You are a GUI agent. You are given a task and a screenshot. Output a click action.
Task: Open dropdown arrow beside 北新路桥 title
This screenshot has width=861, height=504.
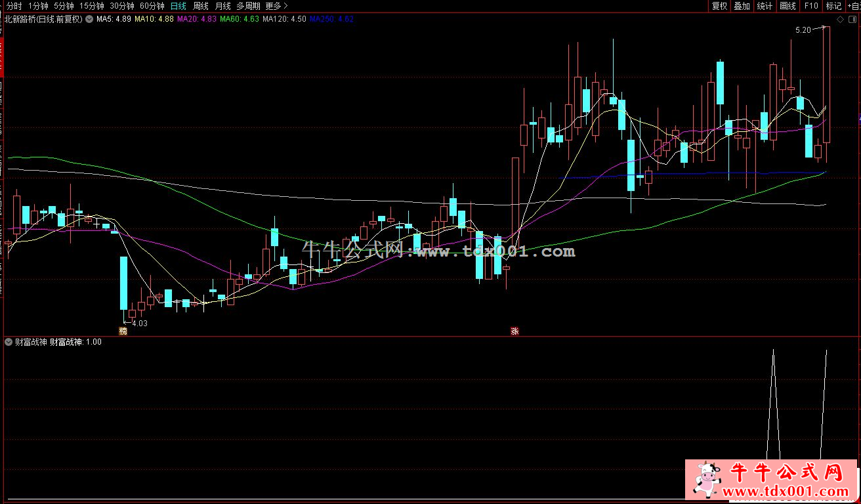coord(89,19)
